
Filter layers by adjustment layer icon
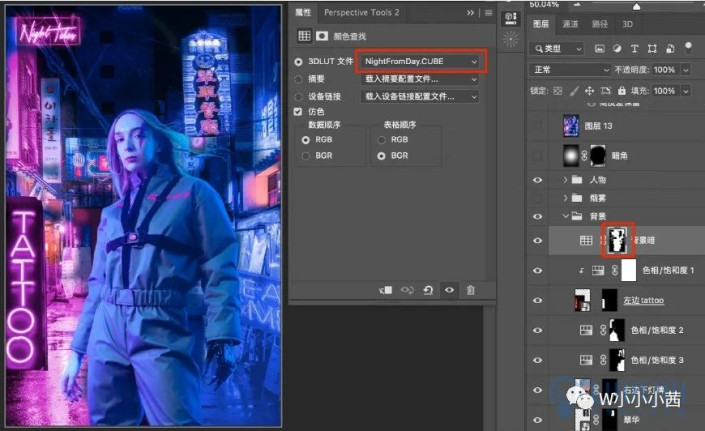(617, 49)
